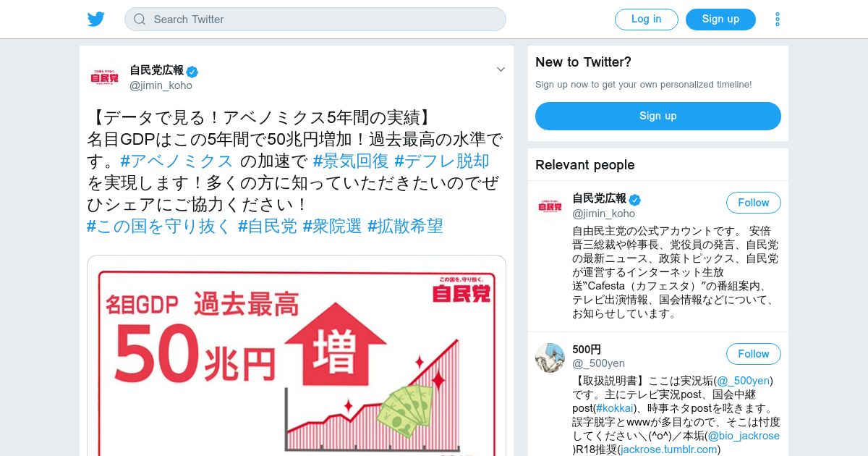Click the large Sign up sidebar button

click(658, 117)
